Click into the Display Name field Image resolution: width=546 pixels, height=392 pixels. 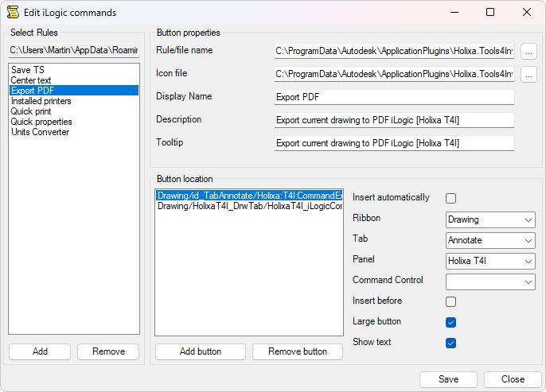coord(393,97)
